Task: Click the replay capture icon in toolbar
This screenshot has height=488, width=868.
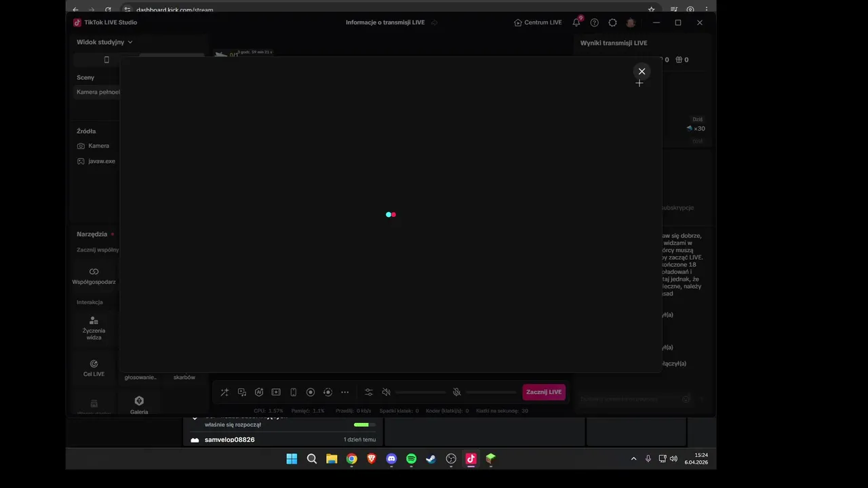Action: click(x=328, y=392)
